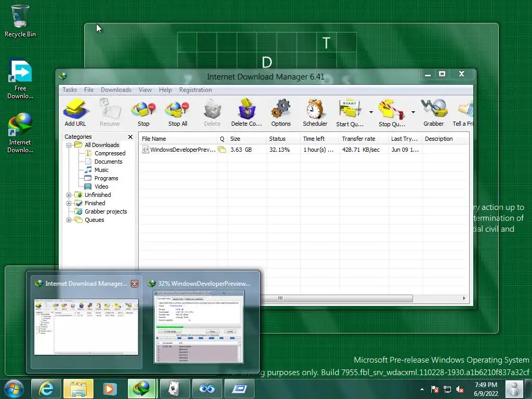
Task: Sort by Transfer rate column header
Action: pyautogui.click(x=364, y=139)
